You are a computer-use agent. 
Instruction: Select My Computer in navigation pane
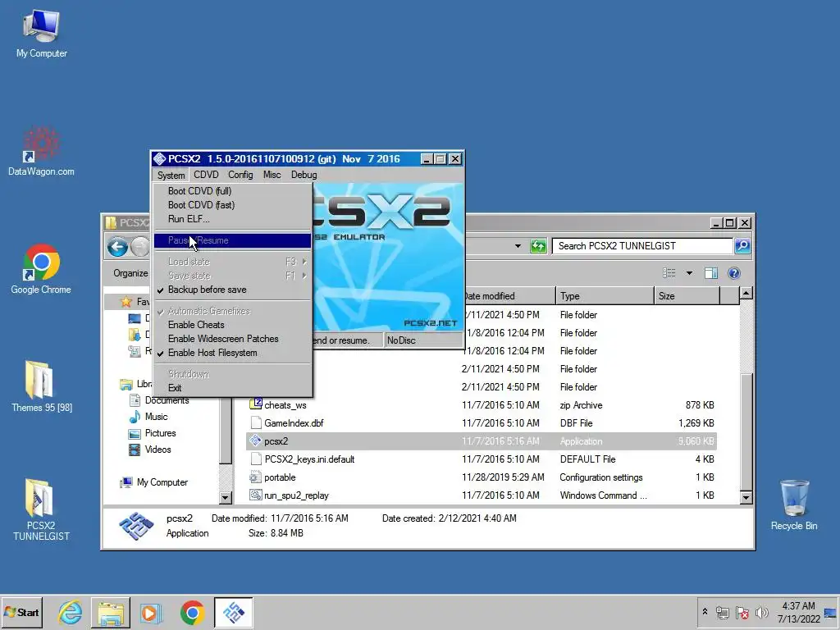point(154,482)
